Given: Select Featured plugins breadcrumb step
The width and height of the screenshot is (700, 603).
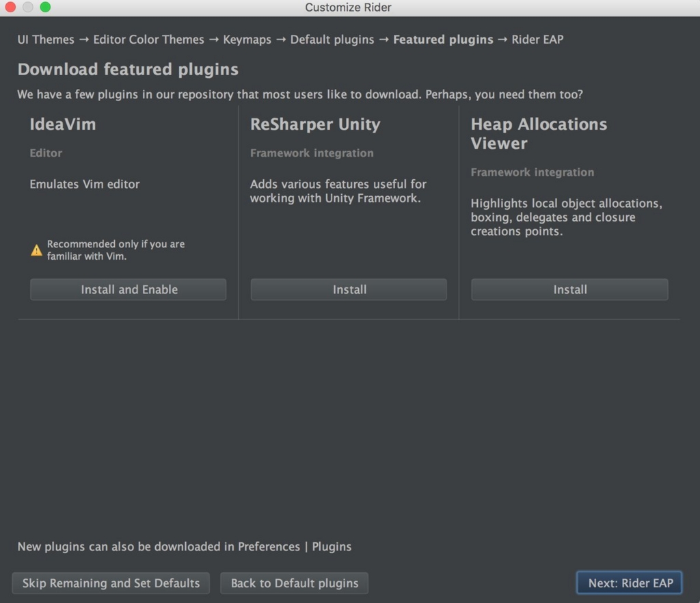Looking at the screenshot, I should (443, 40).
